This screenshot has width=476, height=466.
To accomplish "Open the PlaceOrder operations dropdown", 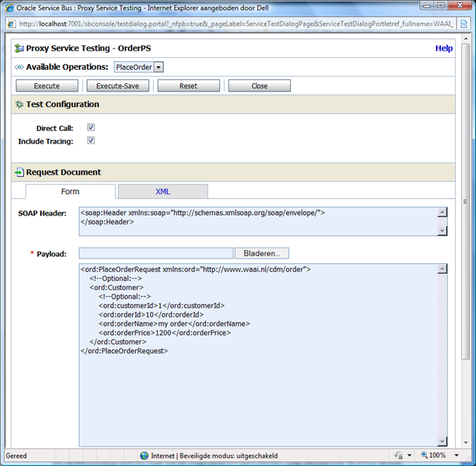I will click(x=158, y=67).
